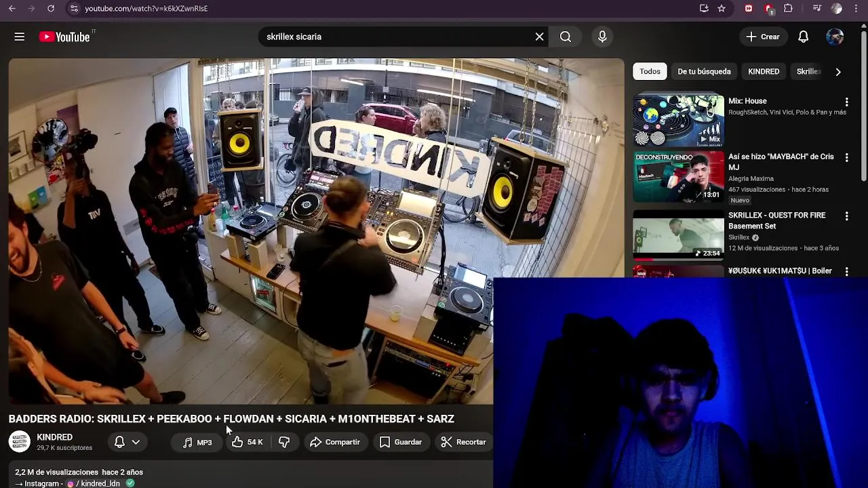
Task: Open options for the ¥ØU$UK€ video
Action: click(846, 271)
